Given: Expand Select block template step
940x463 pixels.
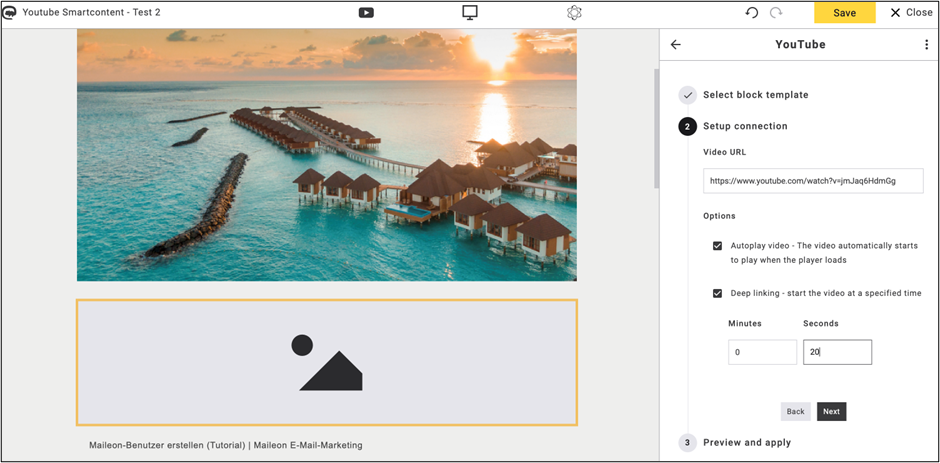Looking at the screenshot, I should coord(755,95).
